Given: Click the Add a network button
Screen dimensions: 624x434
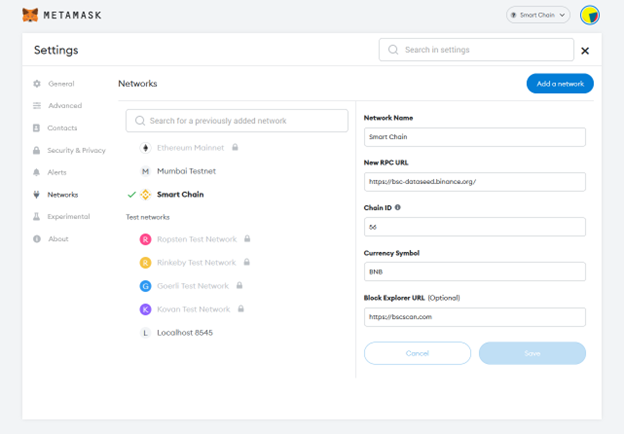Looking at the screenshot, I should 560,84.
